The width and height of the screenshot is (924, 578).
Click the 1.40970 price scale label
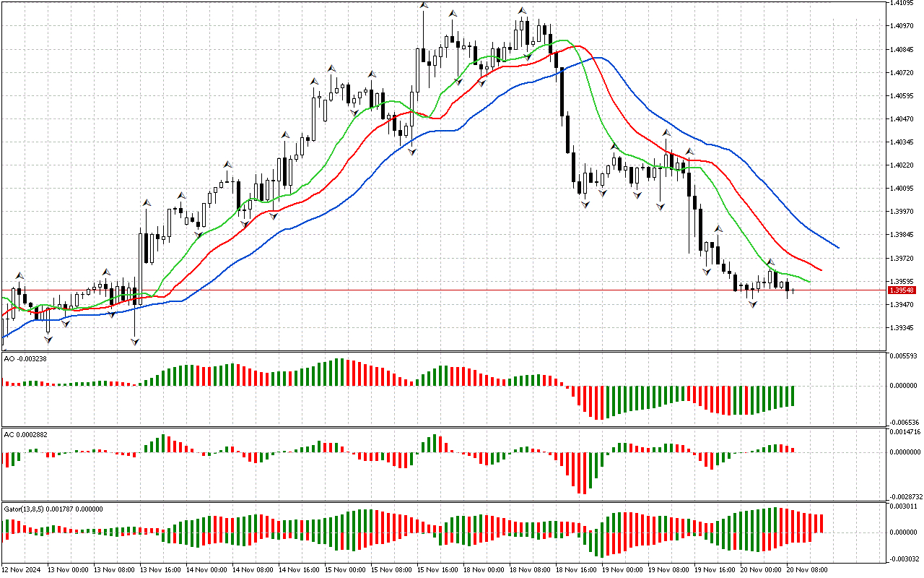pos(903,27)
